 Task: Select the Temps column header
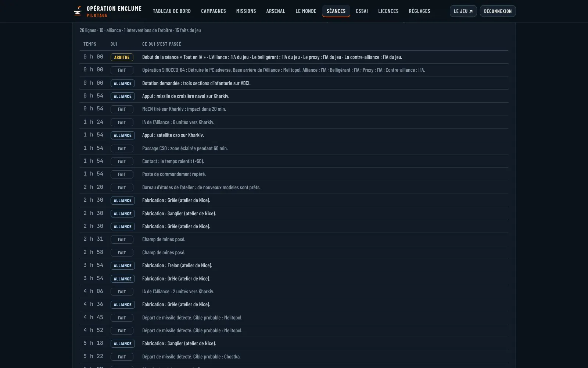[90, 44]
